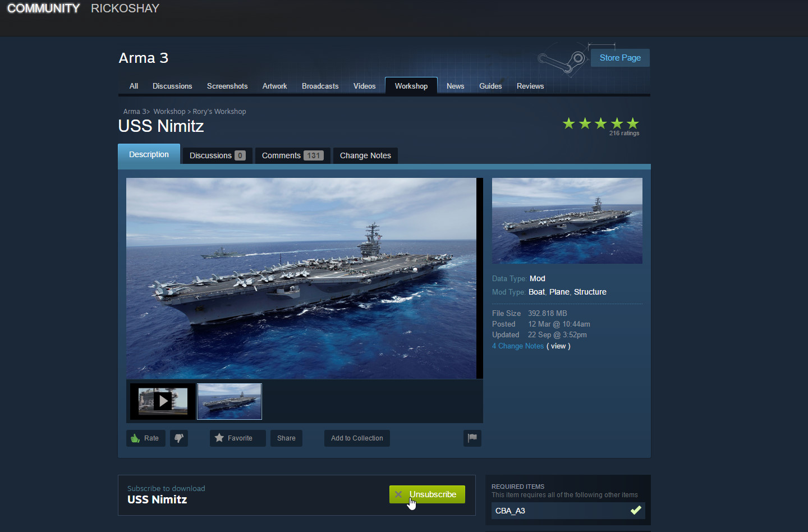
Task: Click the side preview image of the carrier
Action: 567,221
